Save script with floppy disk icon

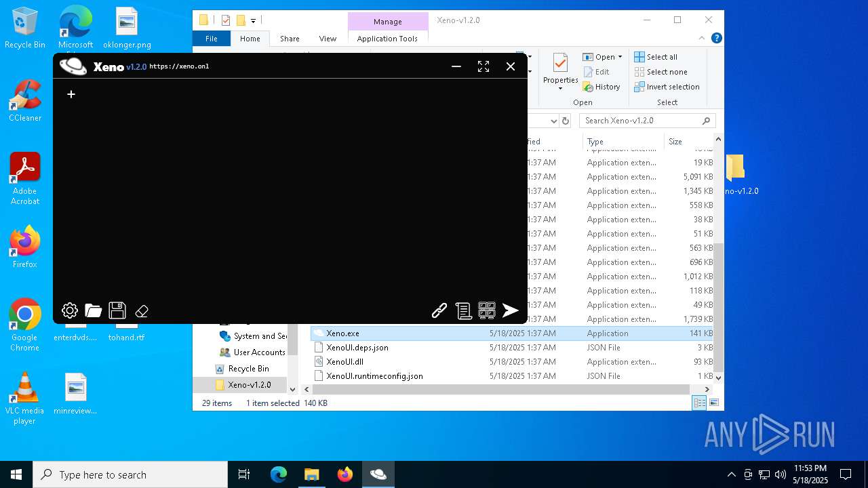pos(117,310)
